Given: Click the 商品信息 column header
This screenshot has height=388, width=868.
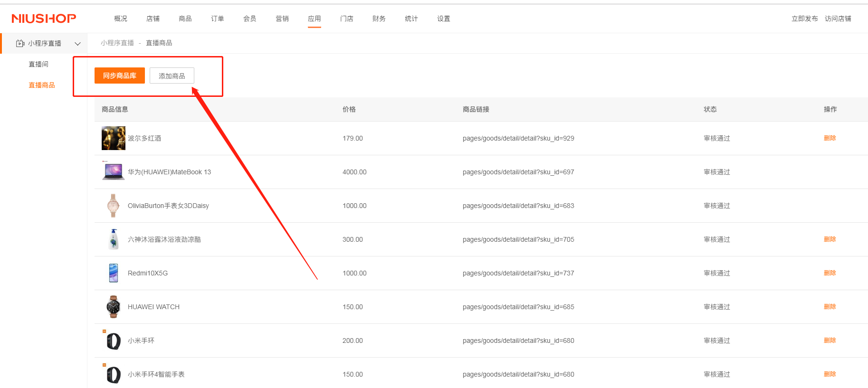Looking at the screenshot, I should point(115,109).
